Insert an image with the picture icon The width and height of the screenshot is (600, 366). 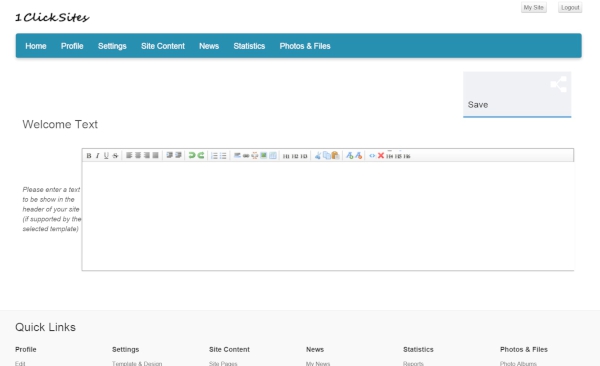pos(263,155)
